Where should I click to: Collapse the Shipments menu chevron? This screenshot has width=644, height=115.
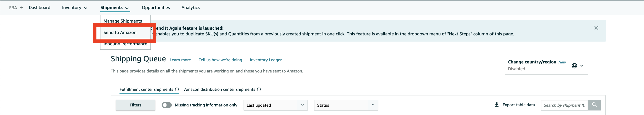click(127, 8)
